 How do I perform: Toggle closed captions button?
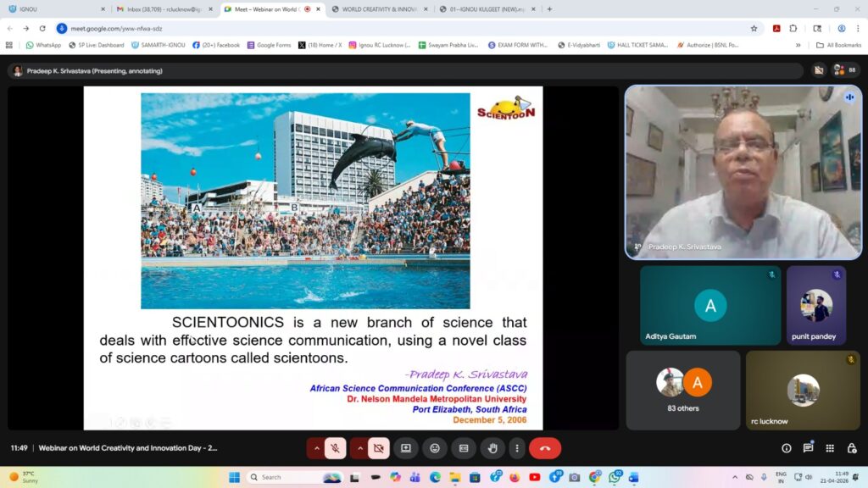(x=464, y=448)
